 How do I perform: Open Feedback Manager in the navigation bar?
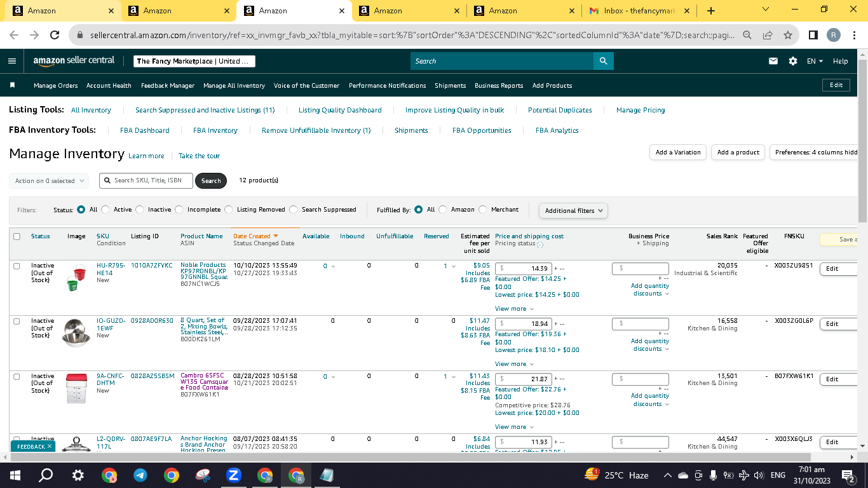click(168, 86)
